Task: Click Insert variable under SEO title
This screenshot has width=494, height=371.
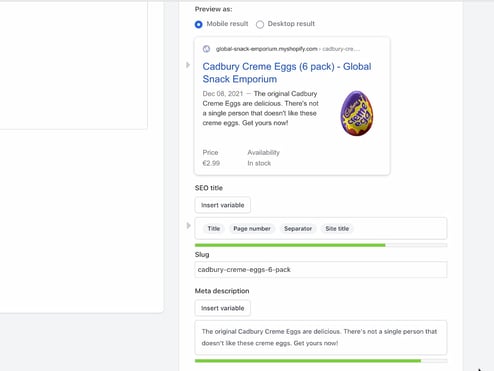Action: pyautogui.click(x=223, y=205)
